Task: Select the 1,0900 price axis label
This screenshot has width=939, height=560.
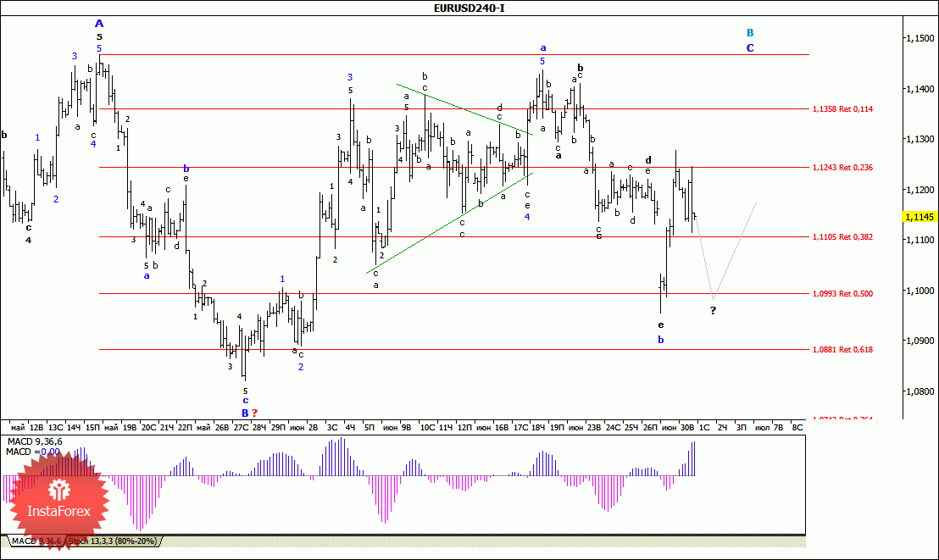Action: click(x=919, y=341)
